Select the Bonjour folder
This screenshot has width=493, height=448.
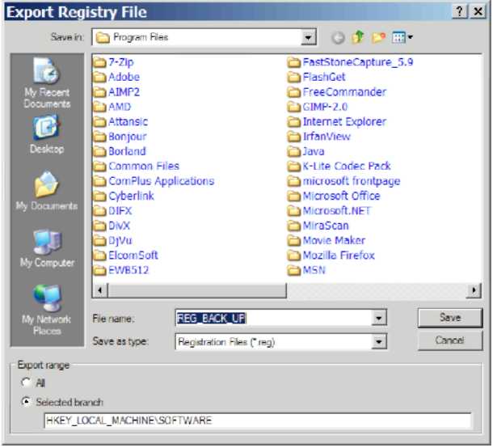tap(120, 137)
